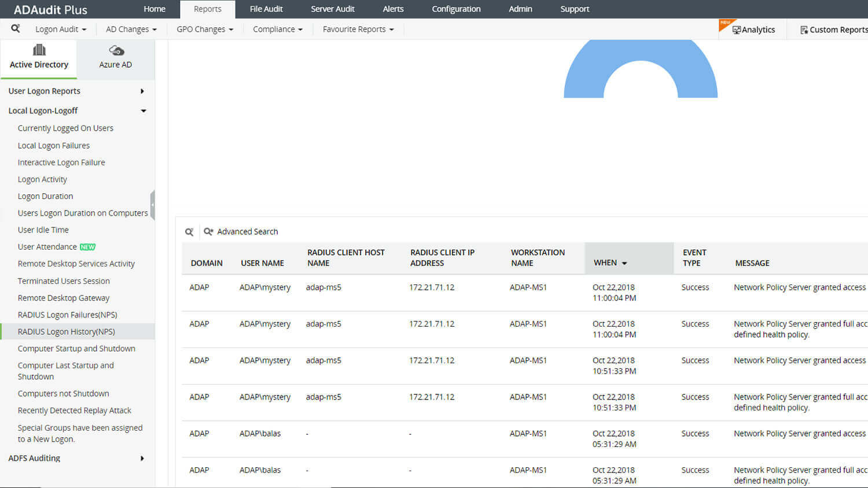Expand User Logon Reports section
868x488 pixels.
pos(77,91)
